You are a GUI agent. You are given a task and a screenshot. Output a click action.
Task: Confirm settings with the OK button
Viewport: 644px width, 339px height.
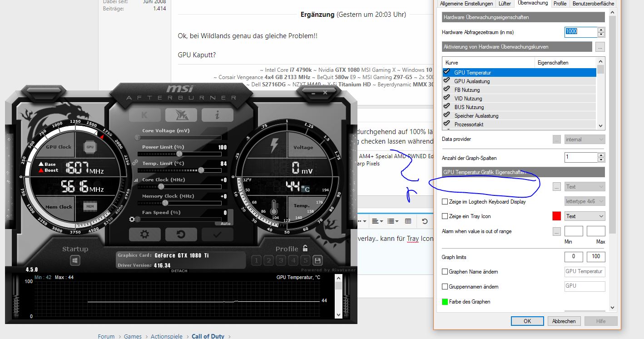(x=527, y=321)
